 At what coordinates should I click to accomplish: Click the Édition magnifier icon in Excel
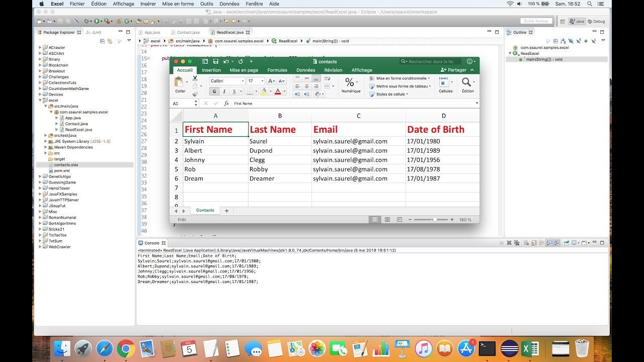[x=466, y=82]
